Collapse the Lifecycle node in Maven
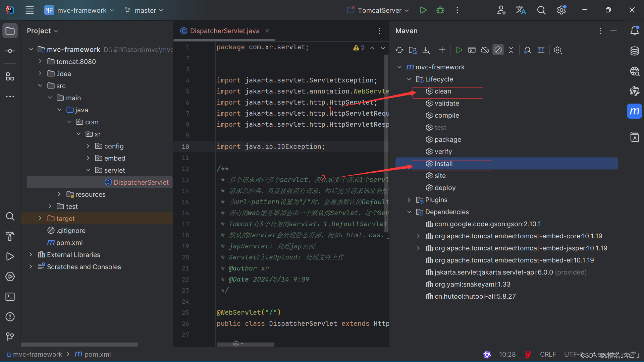The image size is (644, 362). (409, 79)
